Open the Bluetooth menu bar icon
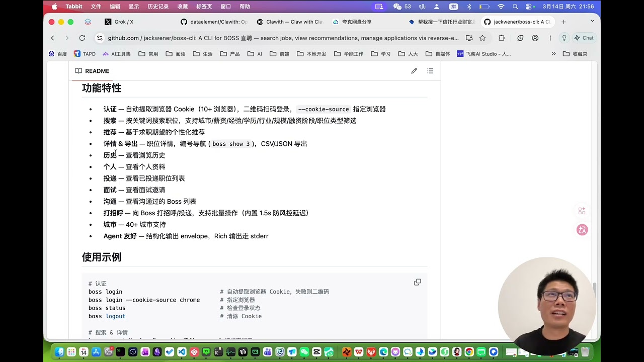644x362 pixels. [x=469, y=7]
